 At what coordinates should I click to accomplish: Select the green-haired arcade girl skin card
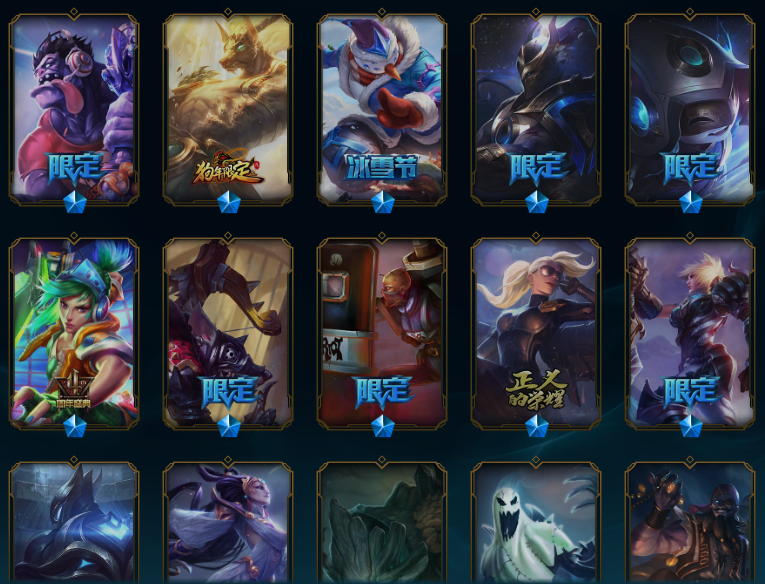click(74, 334)
